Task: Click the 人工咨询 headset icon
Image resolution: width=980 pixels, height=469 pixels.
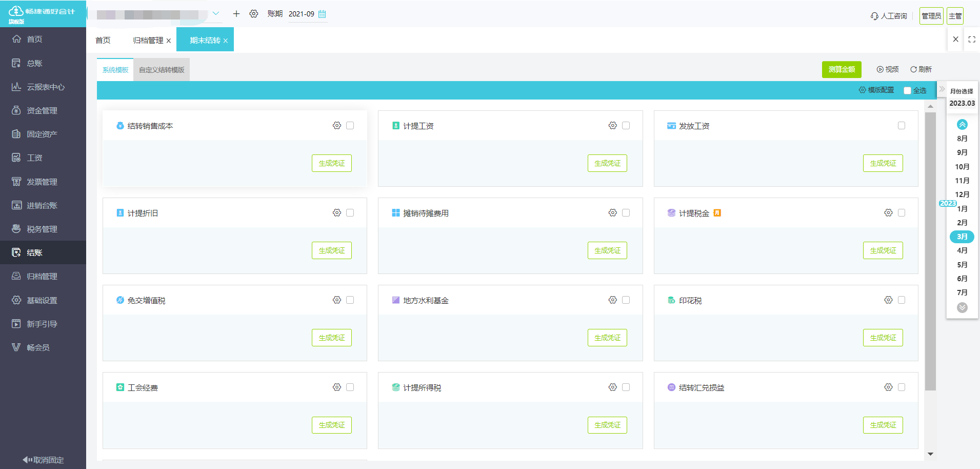Action: [x=874, y=16]
